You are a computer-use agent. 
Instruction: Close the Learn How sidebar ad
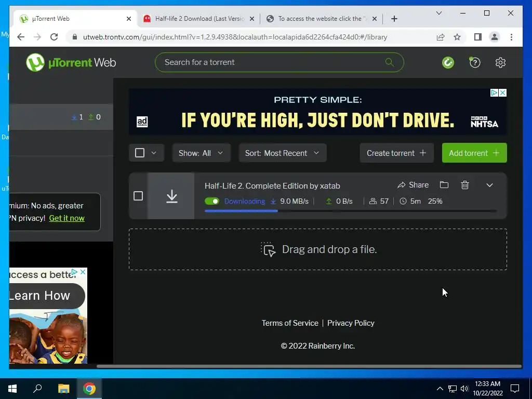(83, 272)
